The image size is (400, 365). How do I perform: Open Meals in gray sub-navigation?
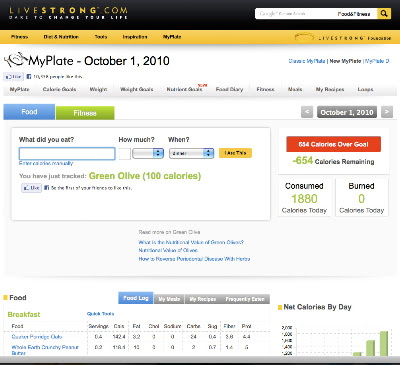click(x=295, y=89)
